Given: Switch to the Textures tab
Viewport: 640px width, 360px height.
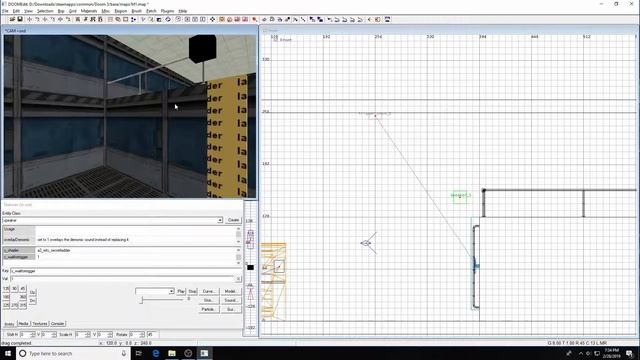Looking at the screenshot, I should click(x=40, y=324).
